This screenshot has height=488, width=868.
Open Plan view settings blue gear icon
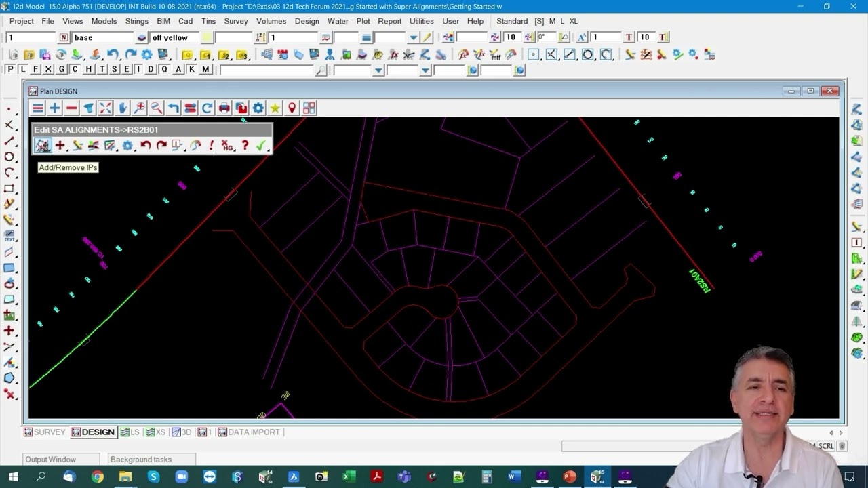258,108
